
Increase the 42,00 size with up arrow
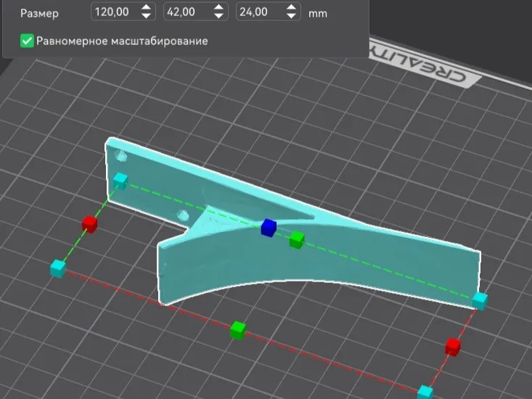219,7
